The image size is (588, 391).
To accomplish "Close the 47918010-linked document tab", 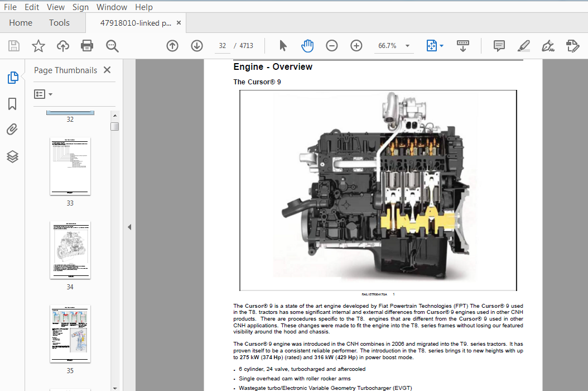I will (179, 23).
